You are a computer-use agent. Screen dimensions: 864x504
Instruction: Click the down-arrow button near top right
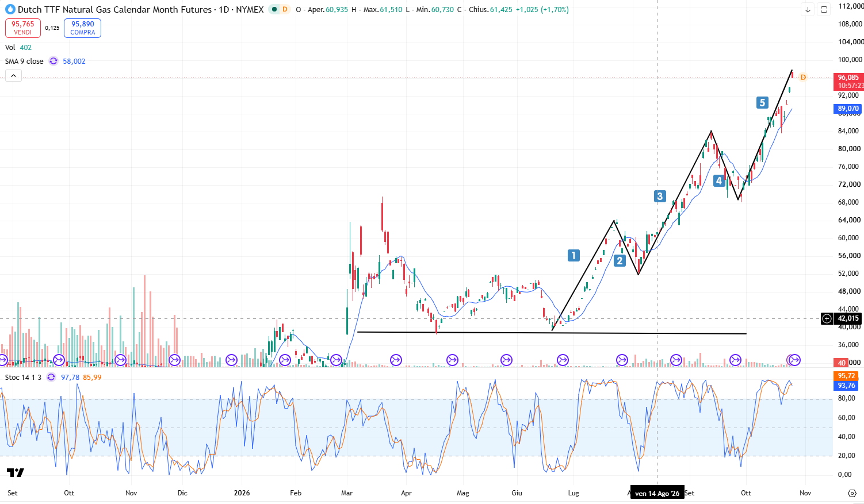click(808, 10)
